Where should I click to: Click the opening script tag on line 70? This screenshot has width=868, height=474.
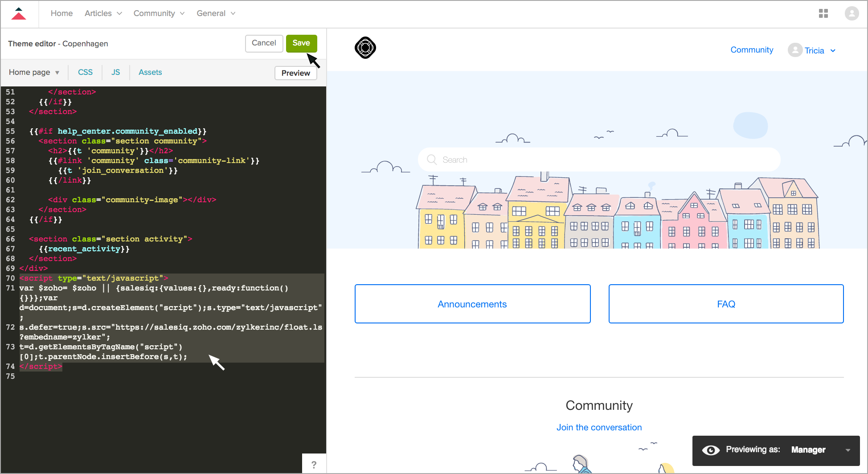94,278
